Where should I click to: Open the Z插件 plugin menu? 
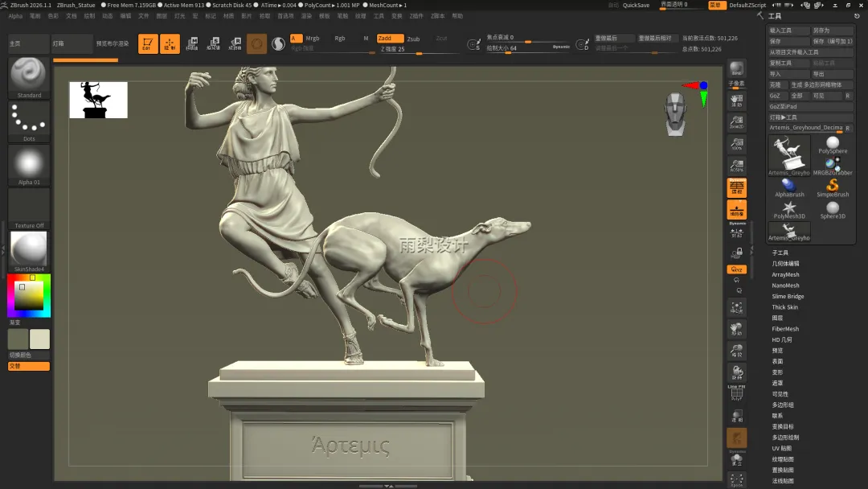tap(416, 16)
